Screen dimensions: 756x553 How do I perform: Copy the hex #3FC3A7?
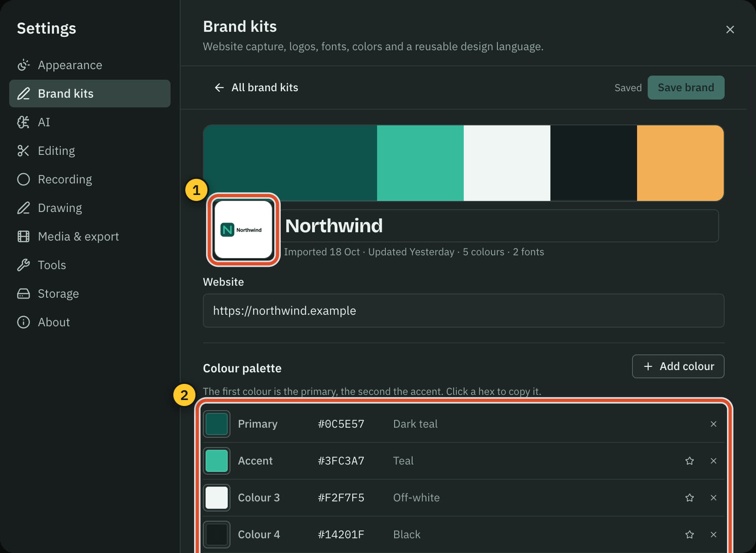[341, 461]
